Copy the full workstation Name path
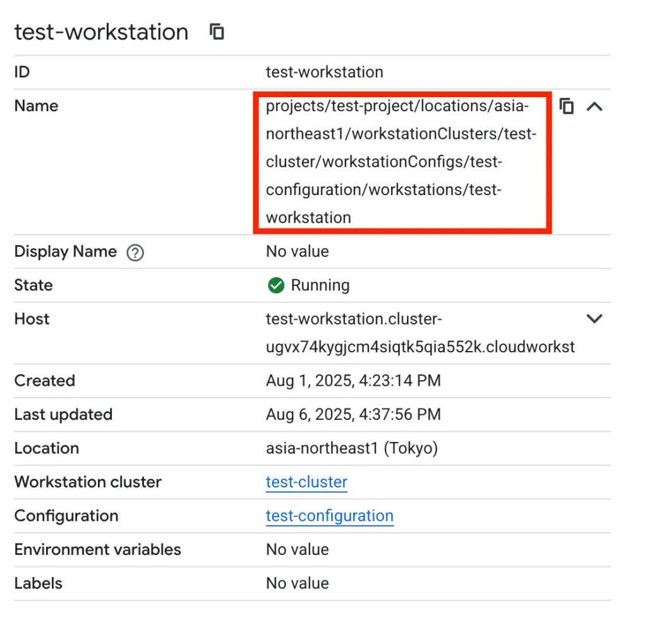The height and width of the screenshot is (644, 647). pyautogui.click(x=567, y=106)
